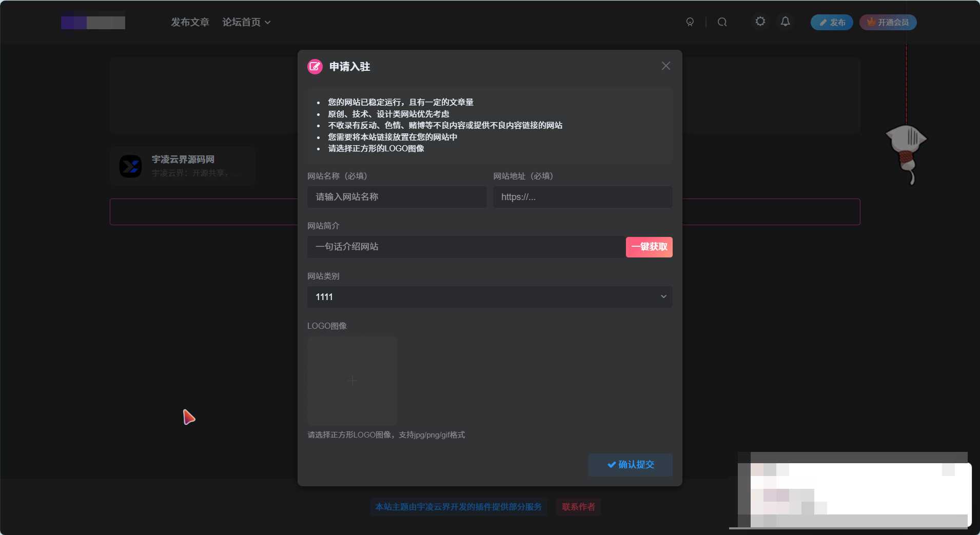Click the 一键获取 button beside 网站简介
Screen dimensions: 980x535
[649, 247]
